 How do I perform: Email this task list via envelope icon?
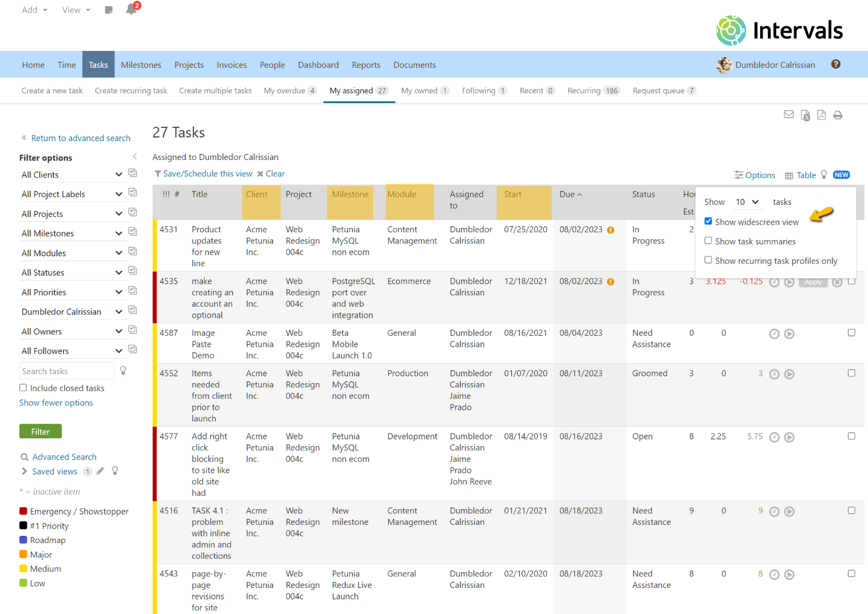coord(788,115)
